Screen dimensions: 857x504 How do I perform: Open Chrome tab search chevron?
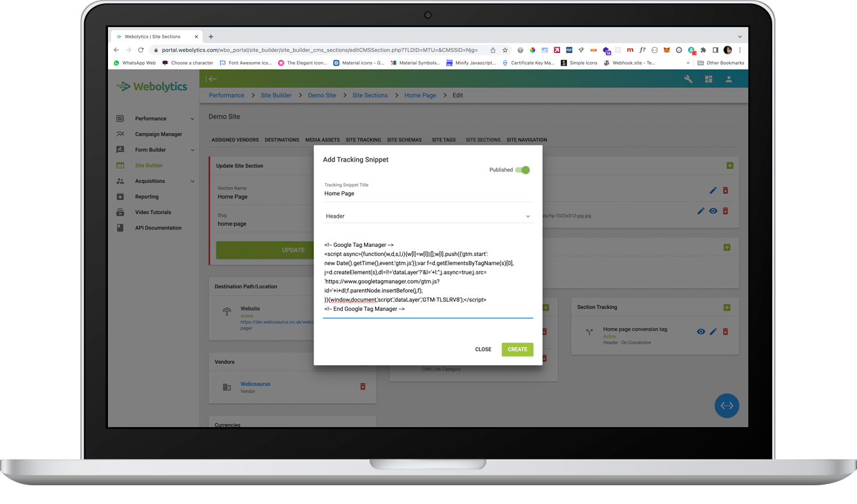(x=740, y=37)
